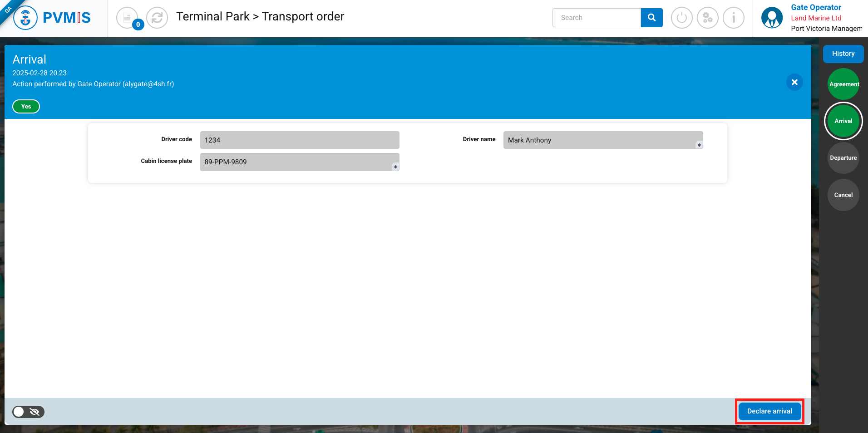Click the PVMIS anchor logo

tap(25, 18)
